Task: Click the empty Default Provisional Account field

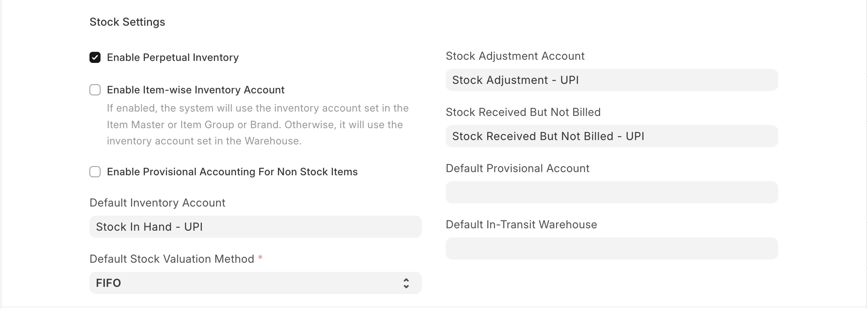Action: (611, 192)
